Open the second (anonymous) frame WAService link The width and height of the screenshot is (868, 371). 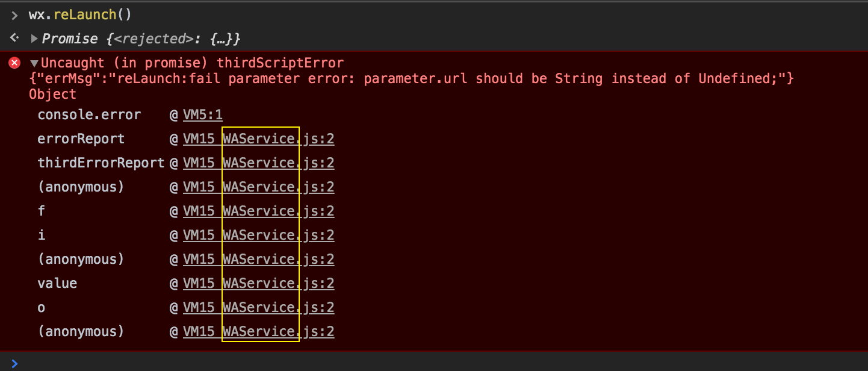click(x=259, y=260)
